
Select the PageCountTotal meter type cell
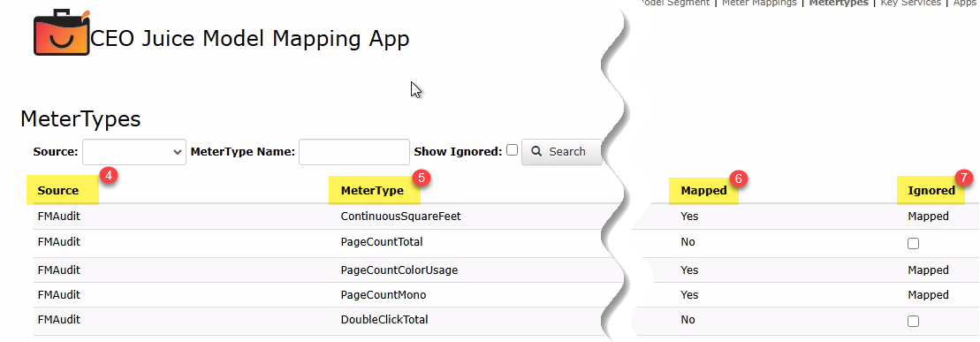[381, 242]
